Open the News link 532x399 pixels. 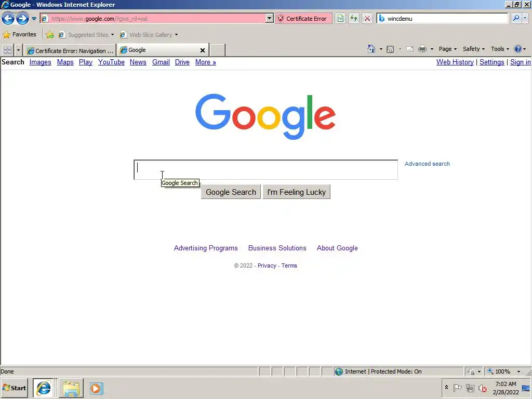pos(138,62)
